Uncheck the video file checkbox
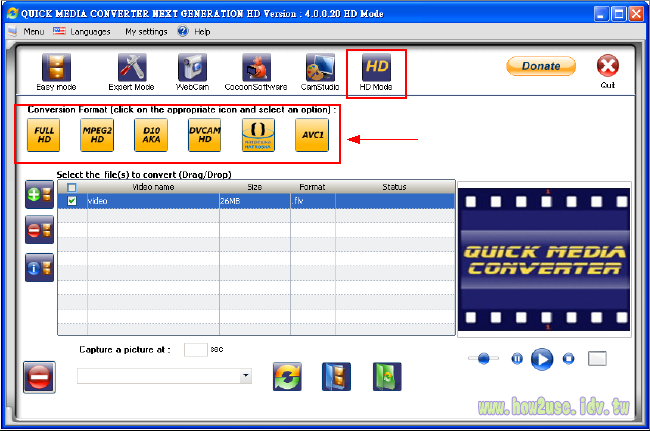This screenshot has width=650, height=431. click(x=71, y=201)
